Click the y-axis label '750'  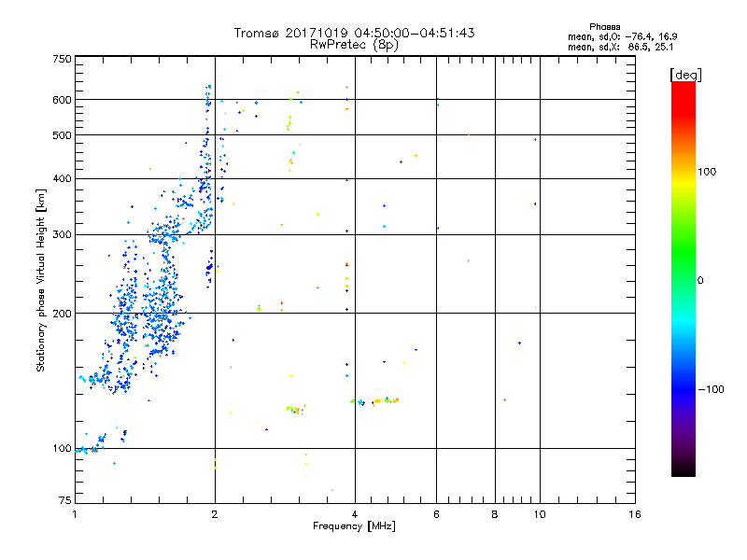click(62, 59)
